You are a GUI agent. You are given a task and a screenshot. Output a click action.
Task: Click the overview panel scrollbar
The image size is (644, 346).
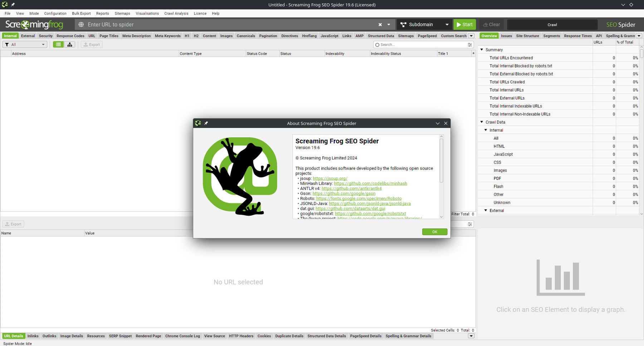642,54
